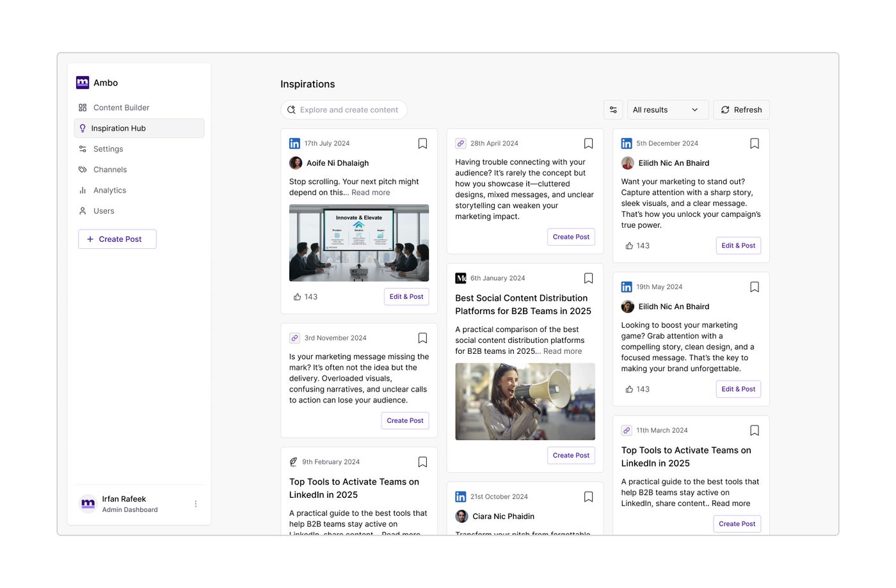
Task: Click the feather icon on 9th February 2024 post
Action: (293, 462)
